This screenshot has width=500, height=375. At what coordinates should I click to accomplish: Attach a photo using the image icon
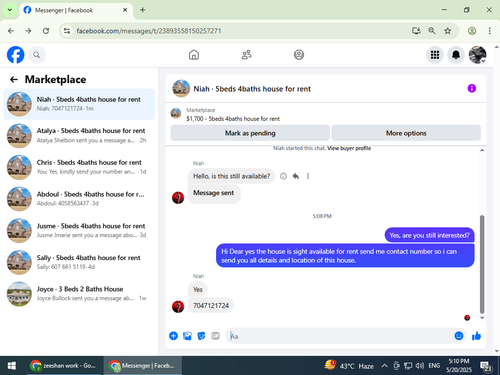tap(187, 336)
